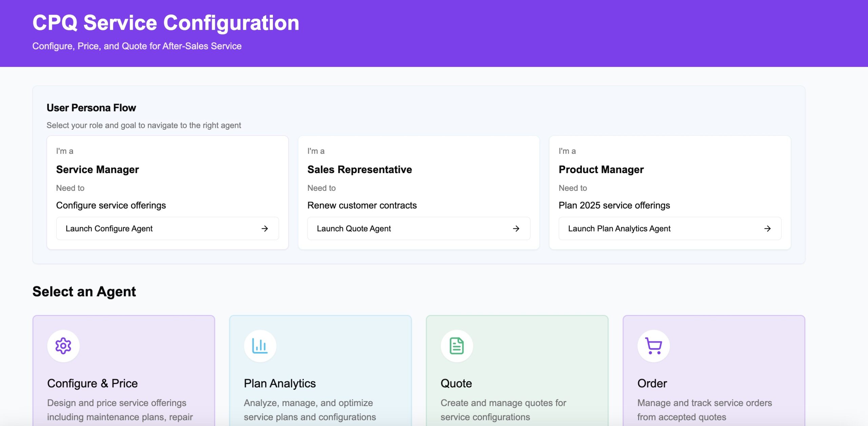Click the arrow icon beside Launch Quote Agent

click(516, 228)
